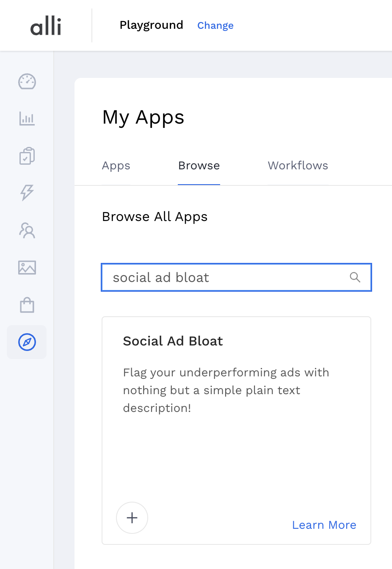Viewport: 392px width, 569px height.
Task: Open Learn More for Social Ad Bloat
Action: [324, 525]
